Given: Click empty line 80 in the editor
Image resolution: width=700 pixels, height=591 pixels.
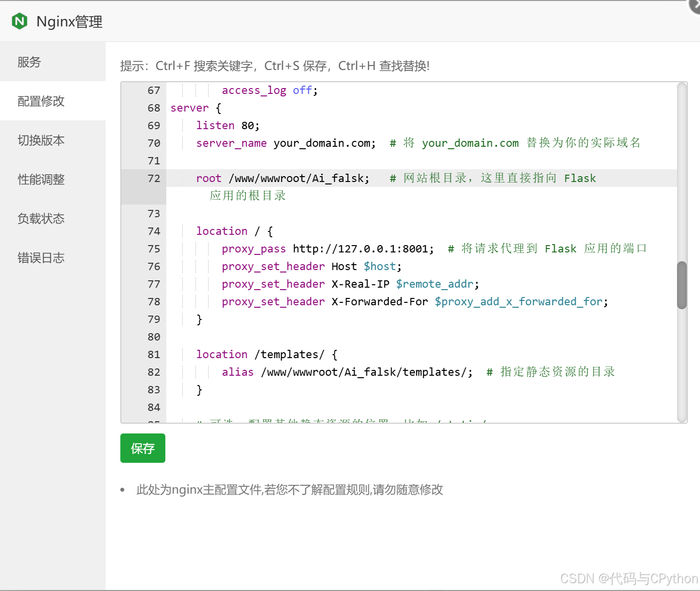Looking at the screenshot, I should pos(422,337).
